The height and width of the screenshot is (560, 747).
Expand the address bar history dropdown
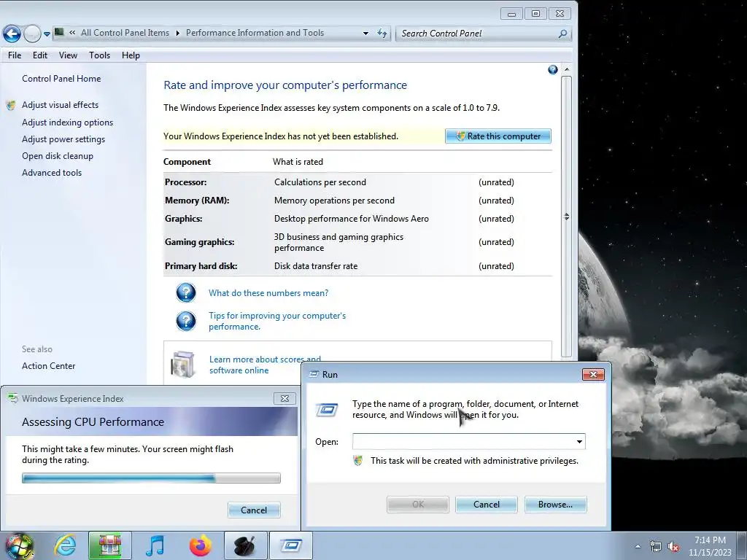[365, 34]
